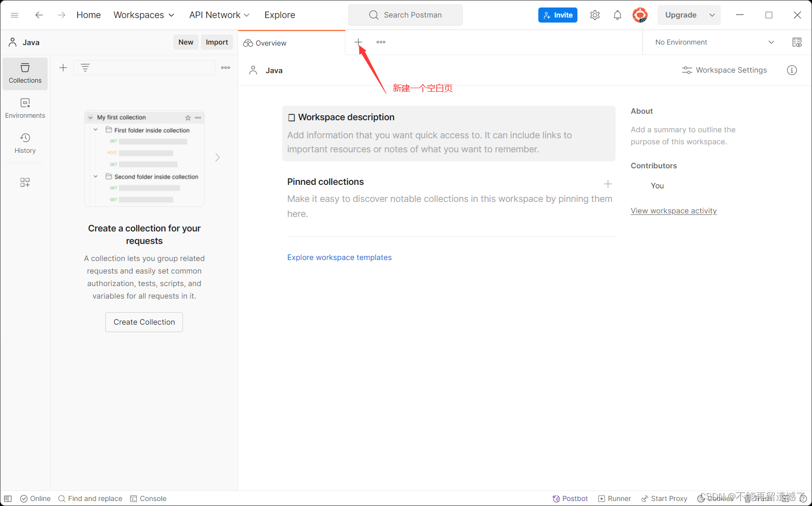Open Home from the top bar

(89, 15)
